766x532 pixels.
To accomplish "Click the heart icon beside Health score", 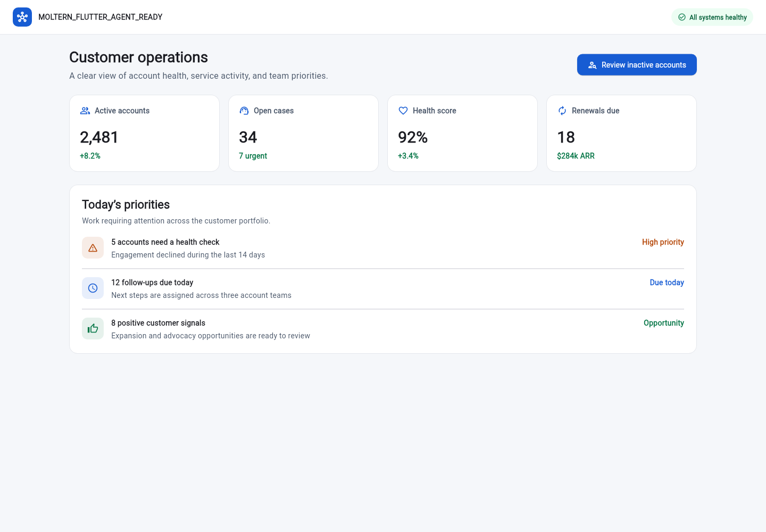I will (403, 111).
